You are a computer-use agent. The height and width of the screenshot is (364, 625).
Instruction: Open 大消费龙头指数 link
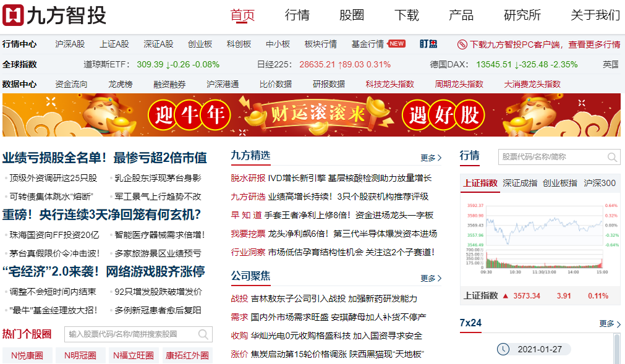(532, 85)
